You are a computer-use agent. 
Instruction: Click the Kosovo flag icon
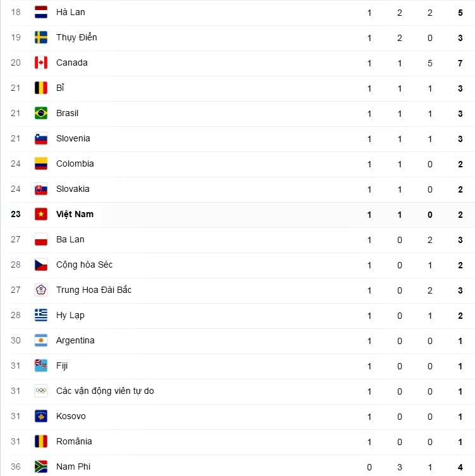tap(41, 416)
